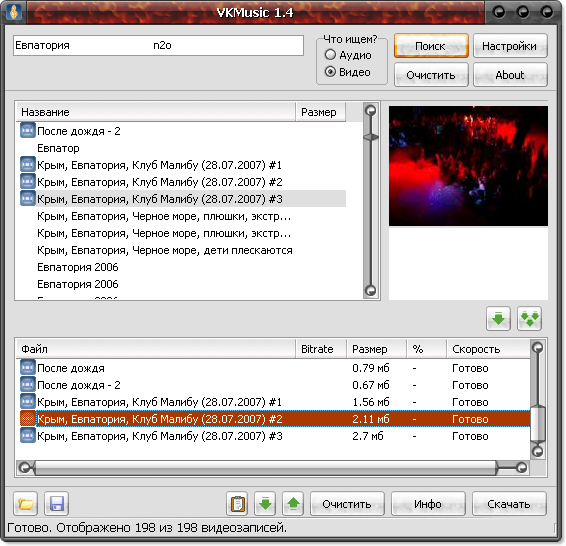566x546 pixels.
Task: Click download list horizontal scrollbar thumb
Action: click(265, 468)
